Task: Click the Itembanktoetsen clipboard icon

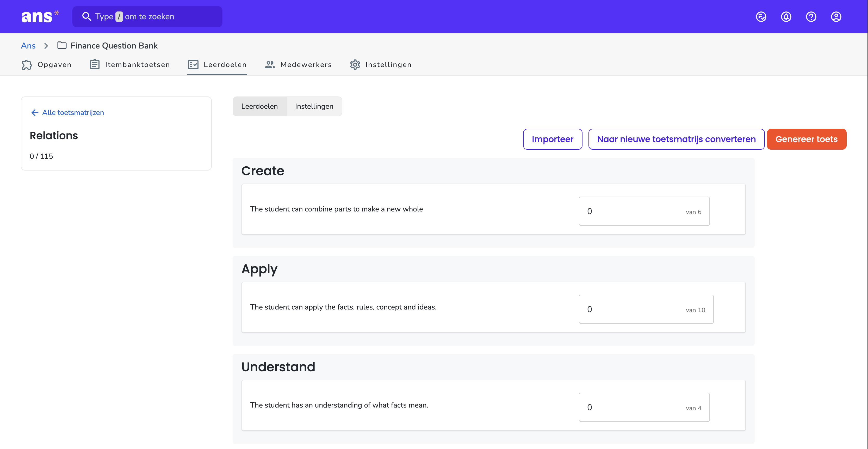Action: pyautogui.click(x=95, y=64)
